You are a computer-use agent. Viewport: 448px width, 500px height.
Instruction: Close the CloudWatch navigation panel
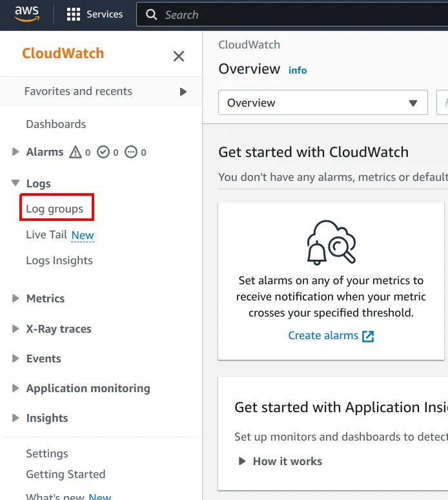(x=178, y=56)
